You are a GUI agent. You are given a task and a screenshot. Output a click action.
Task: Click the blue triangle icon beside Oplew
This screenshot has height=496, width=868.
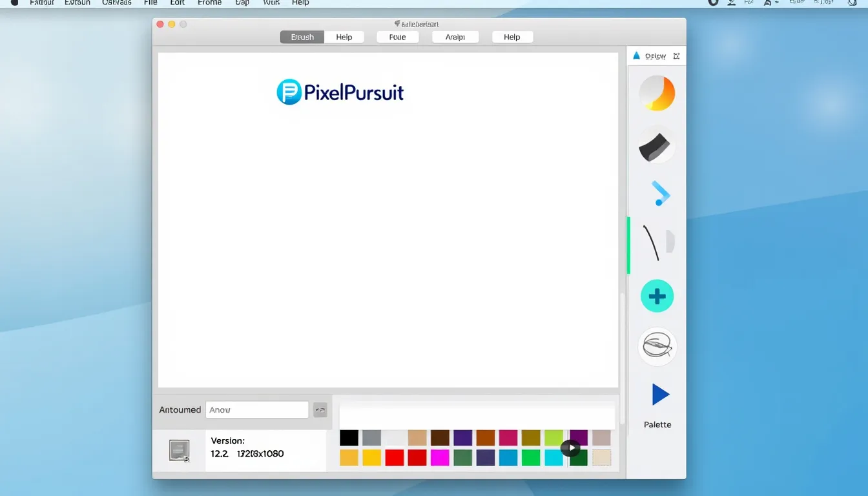pos(636,56)
